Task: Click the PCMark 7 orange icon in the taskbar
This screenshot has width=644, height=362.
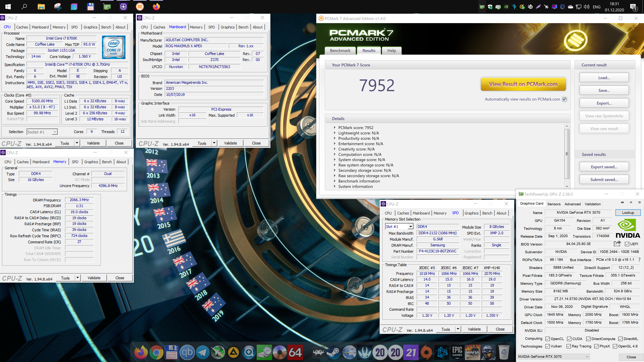Action: coord(140,7)
